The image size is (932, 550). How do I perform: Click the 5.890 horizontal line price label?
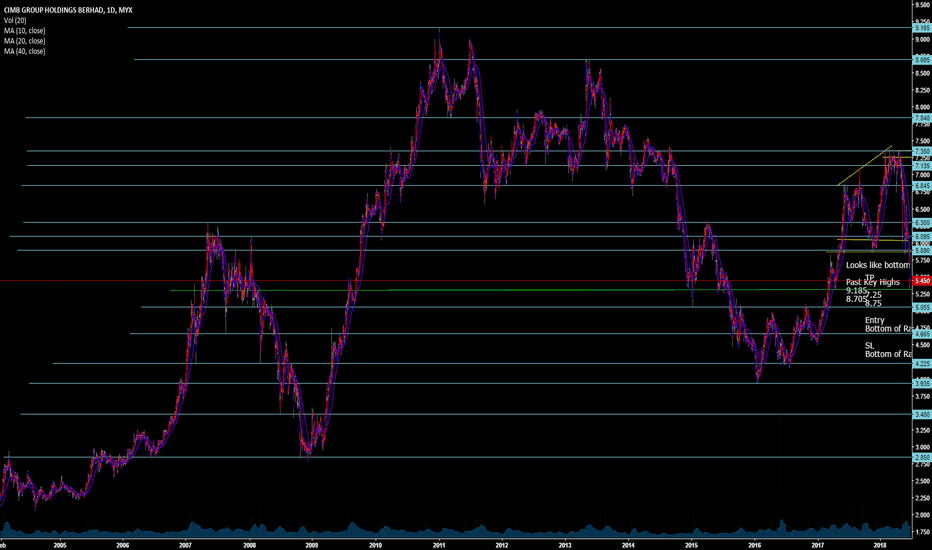point(922,251)
